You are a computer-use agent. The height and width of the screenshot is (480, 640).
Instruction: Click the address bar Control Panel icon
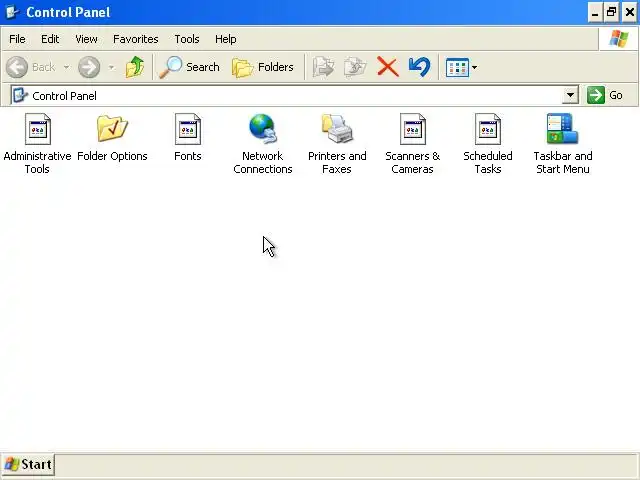20,96
